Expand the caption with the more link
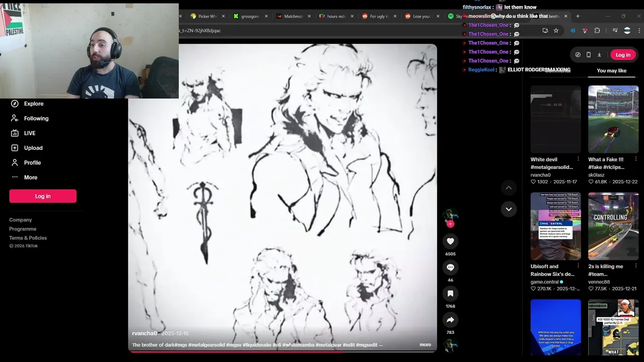 click(425, 345)
